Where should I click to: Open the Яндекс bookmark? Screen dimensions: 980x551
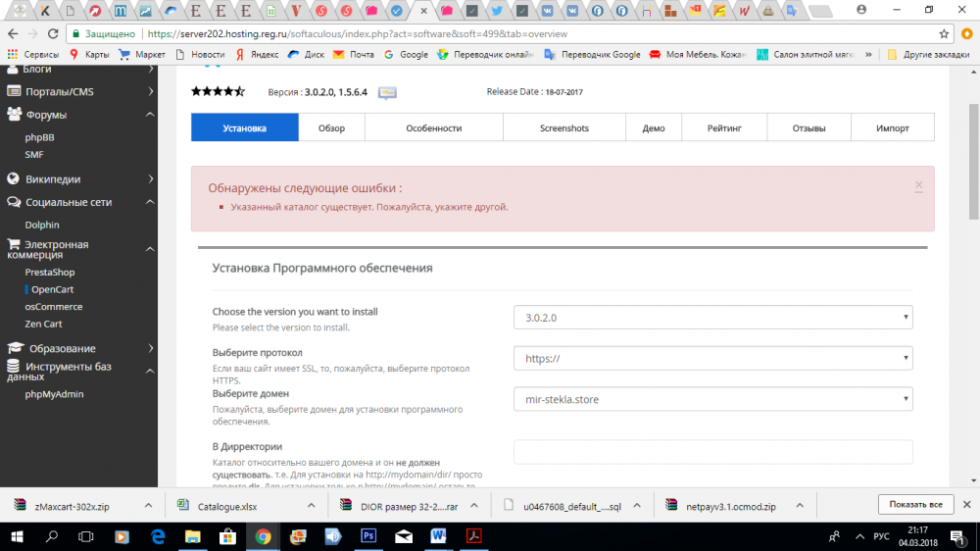258,54
